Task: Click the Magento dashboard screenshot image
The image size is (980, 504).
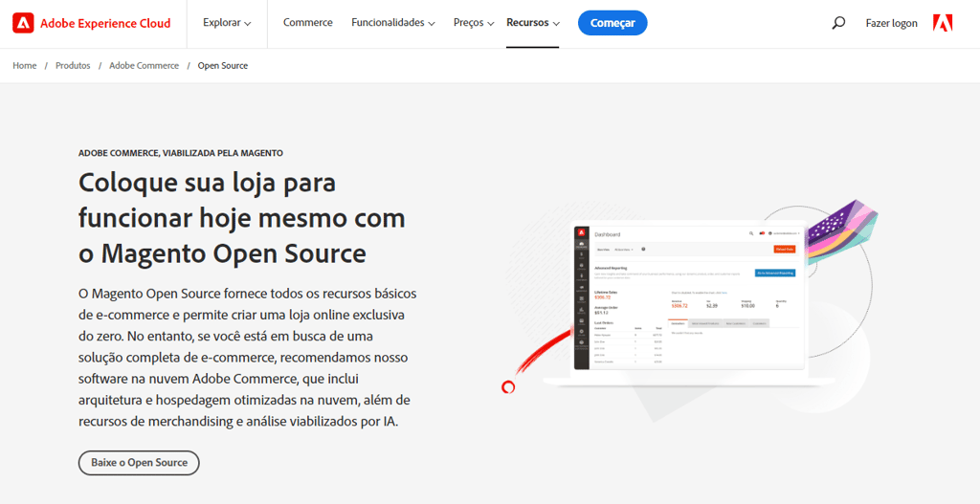Action: [x=691, y=298]
